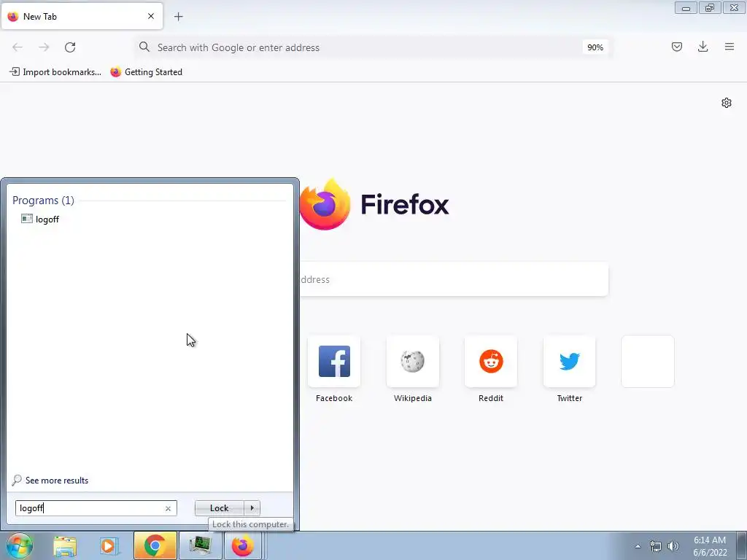Open the Downloads panel icon

[703, 47]
